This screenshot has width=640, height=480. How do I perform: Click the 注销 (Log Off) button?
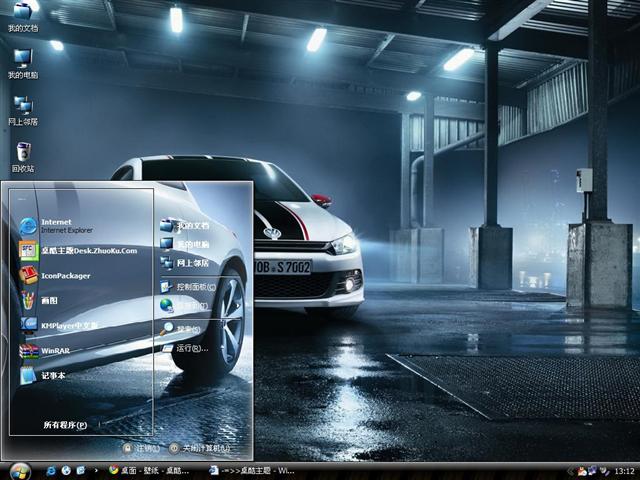141,448
